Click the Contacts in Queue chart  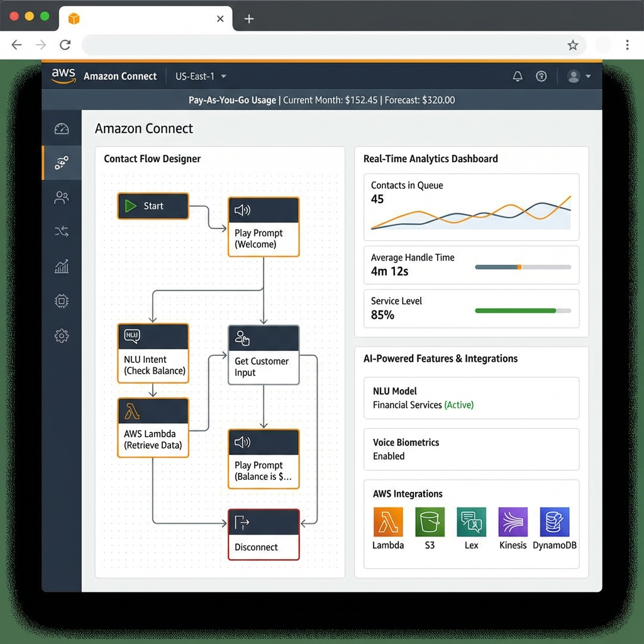coord(470,213)
